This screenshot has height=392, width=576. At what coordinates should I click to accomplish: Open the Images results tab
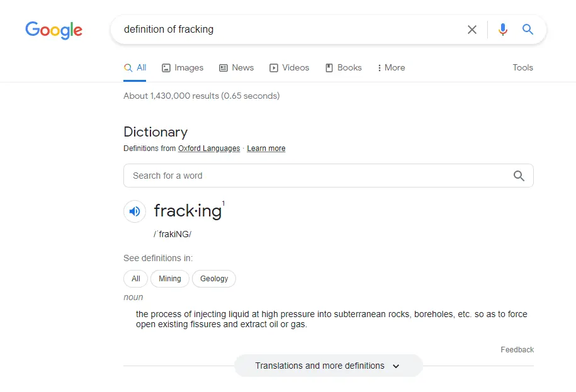(183, 68)
